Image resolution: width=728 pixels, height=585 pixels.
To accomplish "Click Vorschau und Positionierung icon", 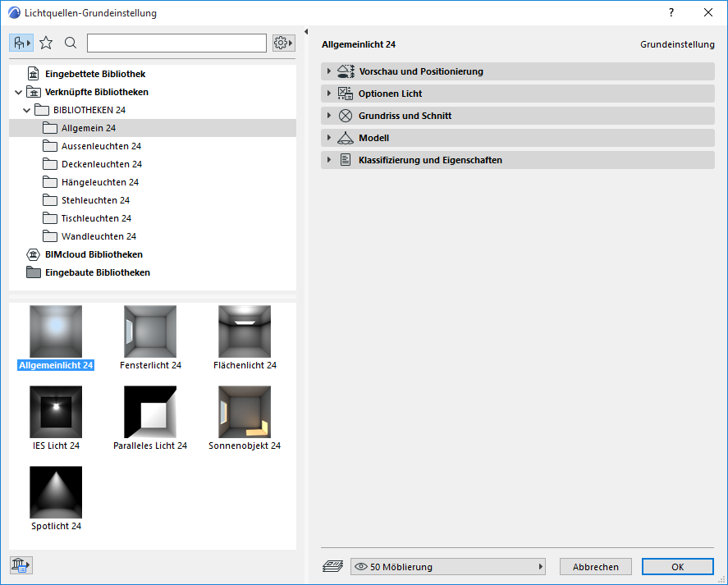I will [346, 71].
